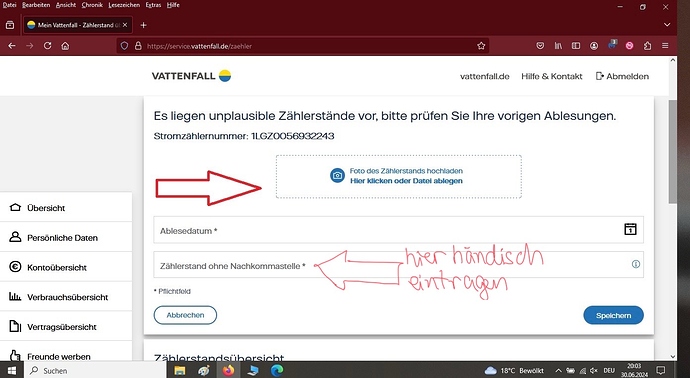Select Verbrauchsübersicht in the sidebar
Screen dimensions: 690x378
pyautogui.click(x=66, y=297)
